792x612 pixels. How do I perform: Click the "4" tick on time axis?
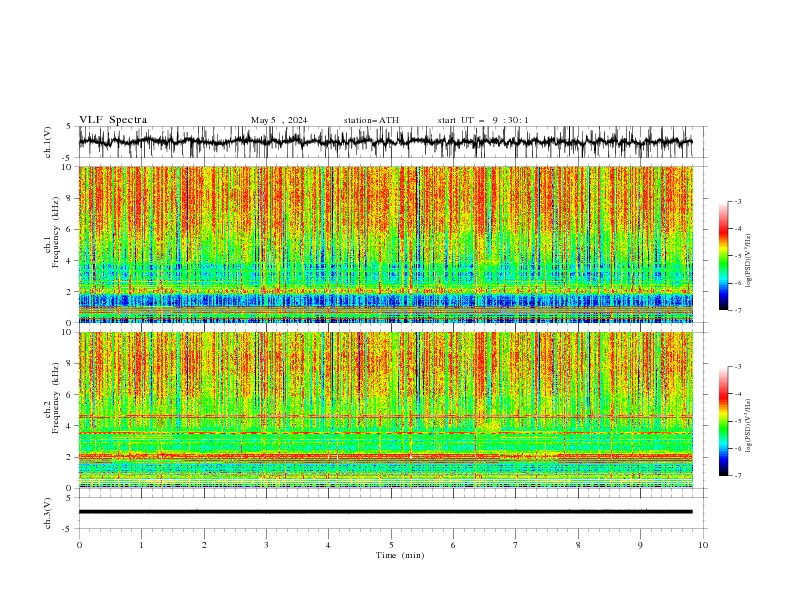pyautogui.click(x=328, y=545)
